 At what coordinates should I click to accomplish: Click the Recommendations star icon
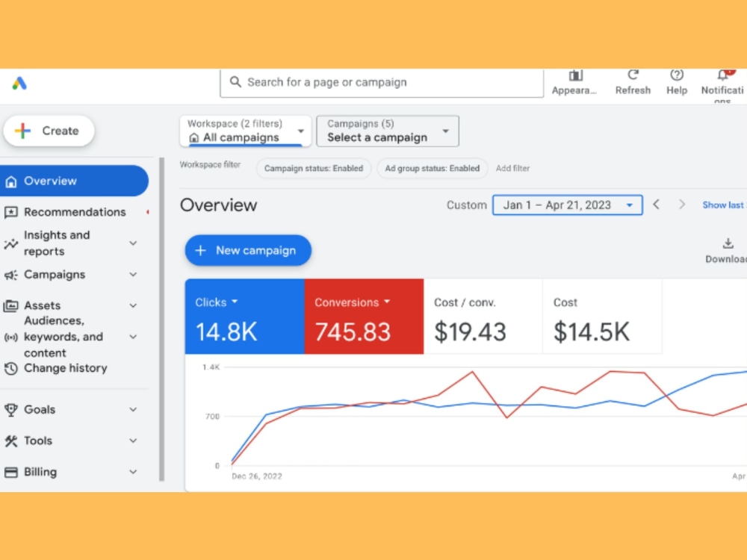11,212
